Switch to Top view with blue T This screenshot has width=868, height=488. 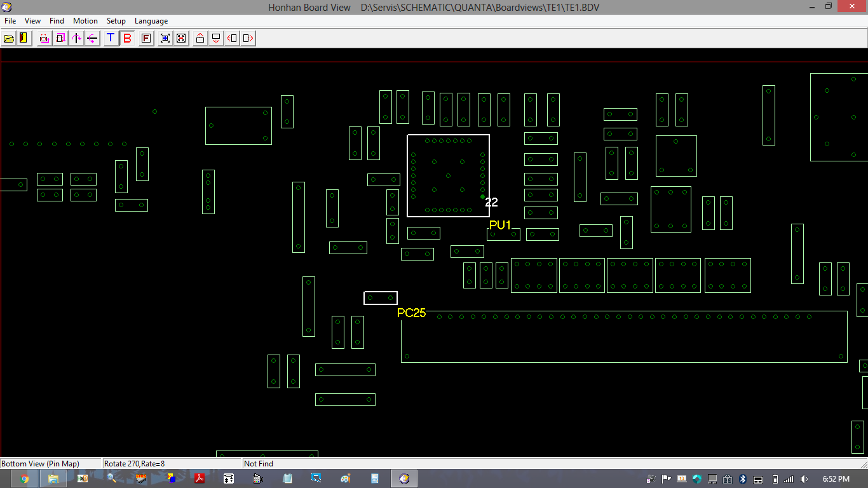111,38
